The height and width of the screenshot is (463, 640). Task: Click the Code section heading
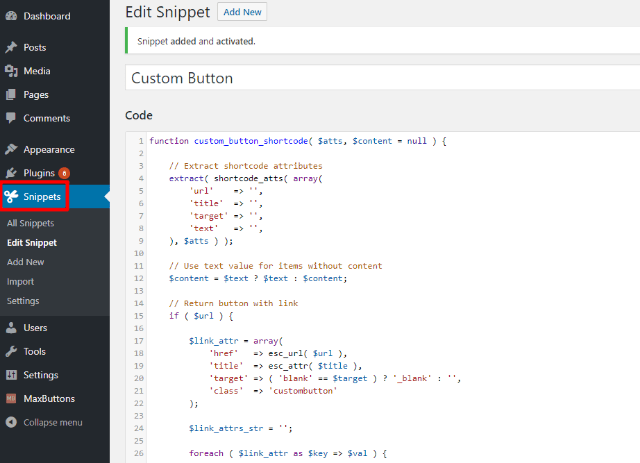pyautogui.click(x=139, y=115)
